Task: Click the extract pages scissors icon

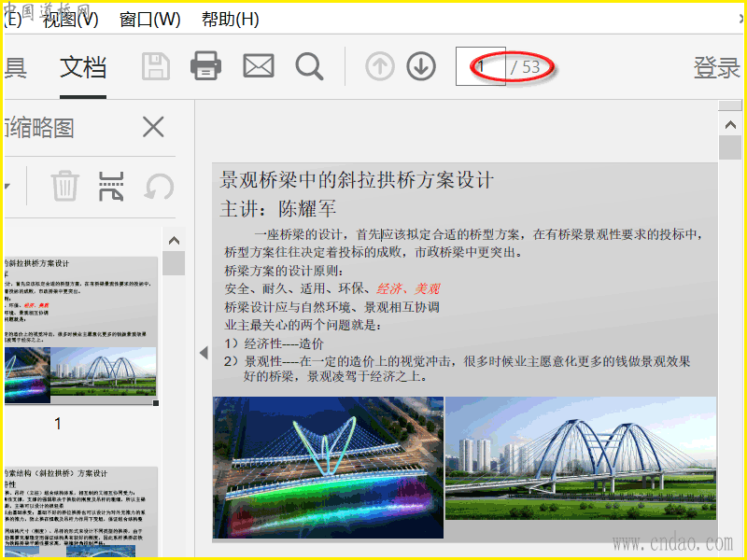Action: tap(111, 186)
